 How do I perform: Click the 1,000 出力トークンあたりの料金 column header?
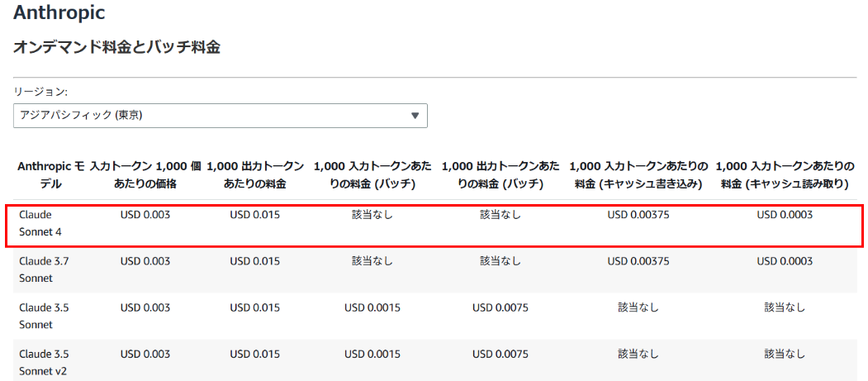255,175
